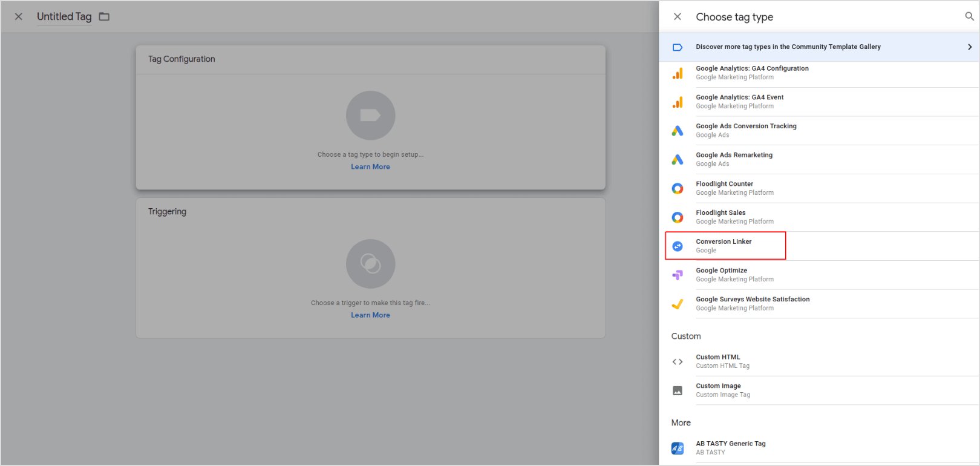The height and width of the screenshot is (466, 980).
Task: Open Learn More link under Tag Configuration
Action: [x=370, y=167]
